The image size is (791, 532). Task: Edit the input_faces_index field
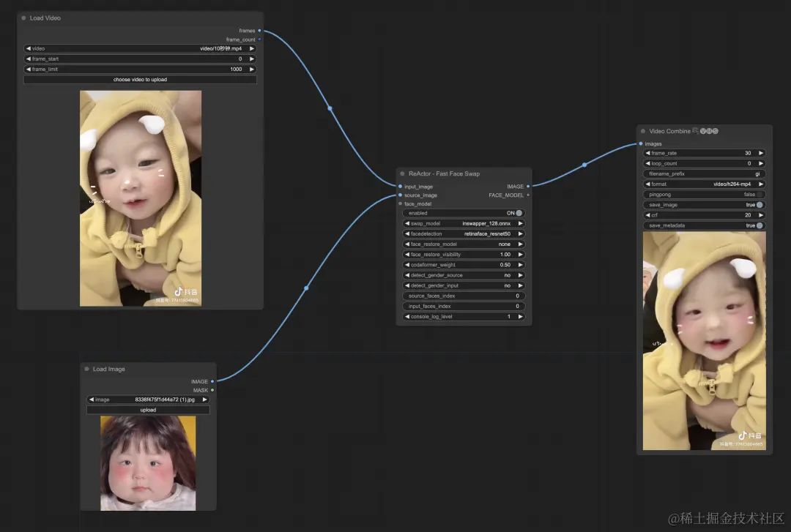pyautogui.click(x=464, y=306)
